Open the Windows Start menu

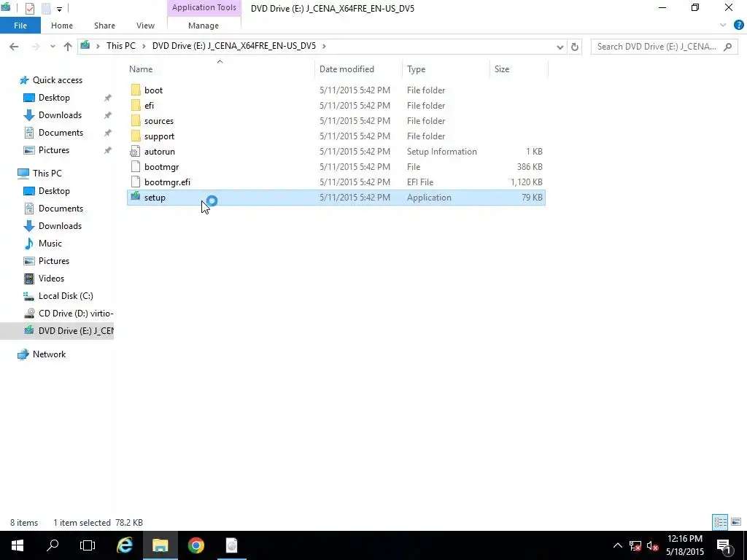pos(18,545)
